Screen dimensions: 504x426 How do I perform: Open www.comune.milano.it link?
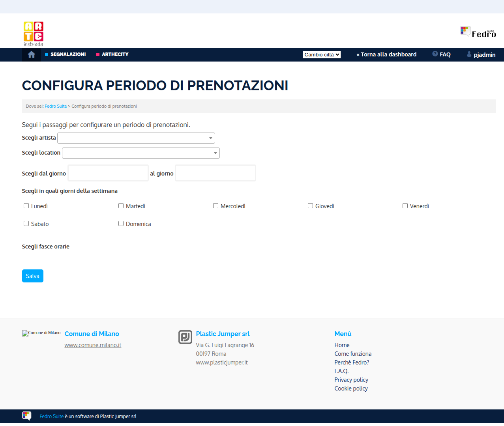point(93,345)
